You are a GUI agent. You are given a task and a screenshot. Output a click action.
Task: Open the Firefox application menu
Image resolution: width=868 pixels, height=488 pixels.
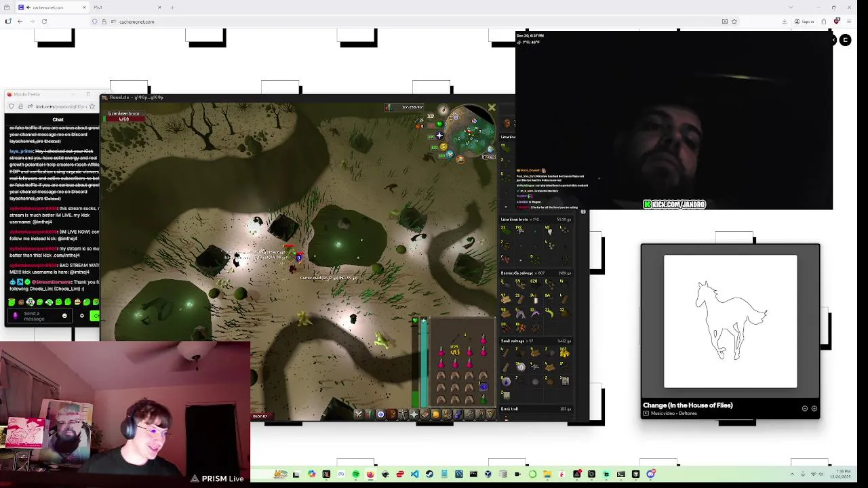coord(850,21)
